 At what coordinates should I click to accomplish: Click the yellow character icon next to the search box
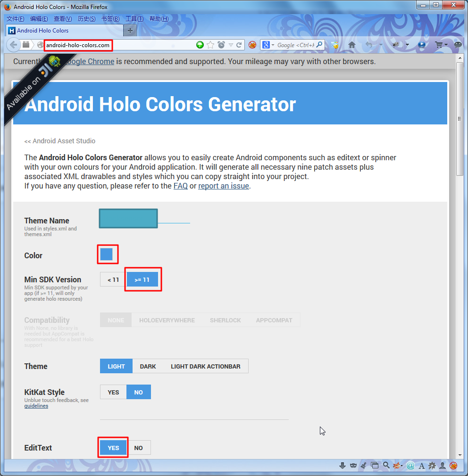335,45
